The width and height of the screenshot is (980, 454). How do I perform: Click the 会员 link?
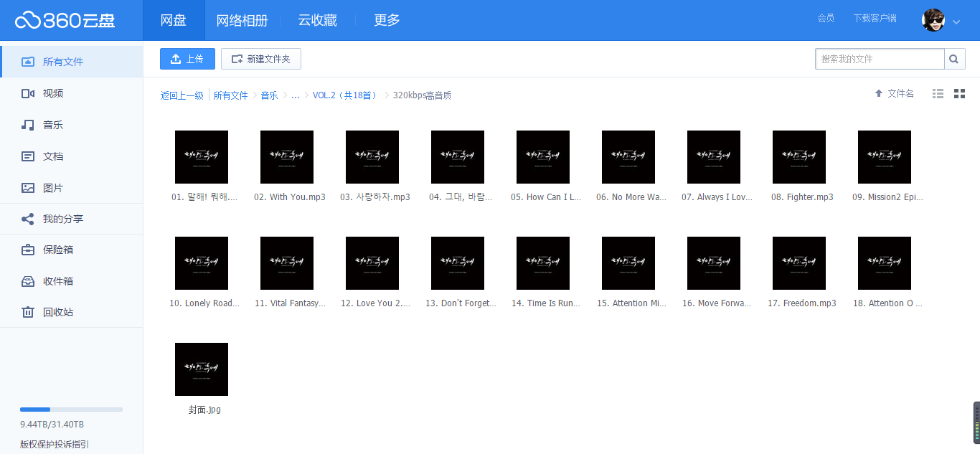click(x=826, y=18)
